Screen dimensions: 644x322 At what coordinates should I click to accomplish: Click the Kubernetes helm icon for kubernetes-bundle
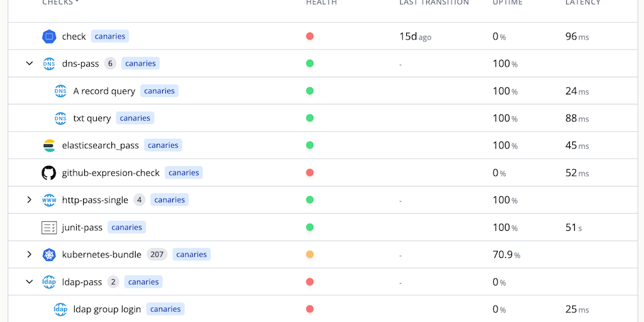[49, 255]
